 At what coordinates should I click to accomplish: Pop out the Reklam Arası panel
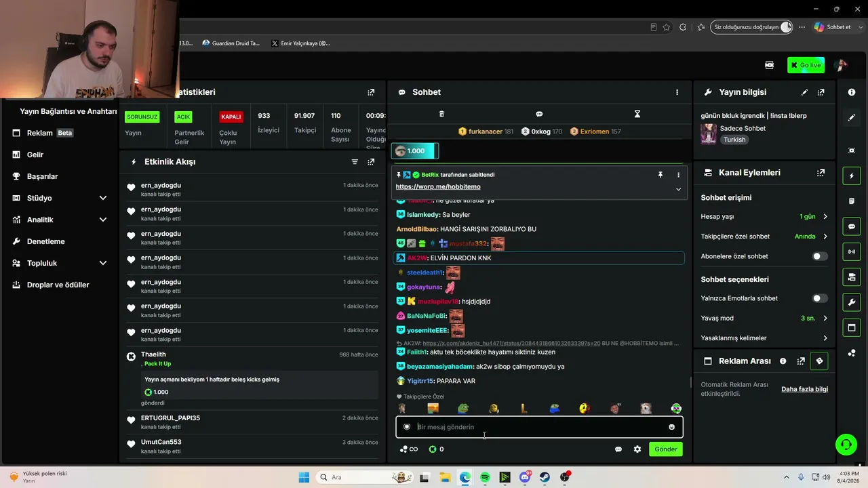(x=801, y=361)
